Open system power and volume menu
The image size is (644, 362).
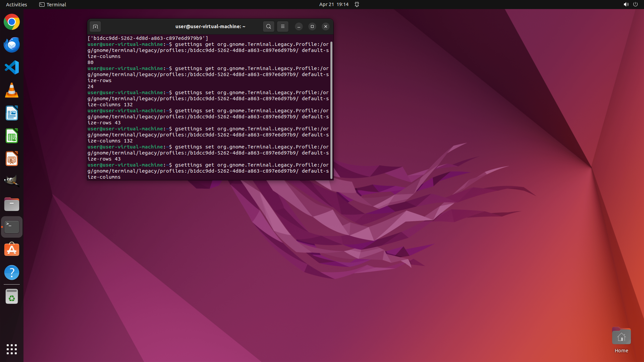click(x=631, y=4)
